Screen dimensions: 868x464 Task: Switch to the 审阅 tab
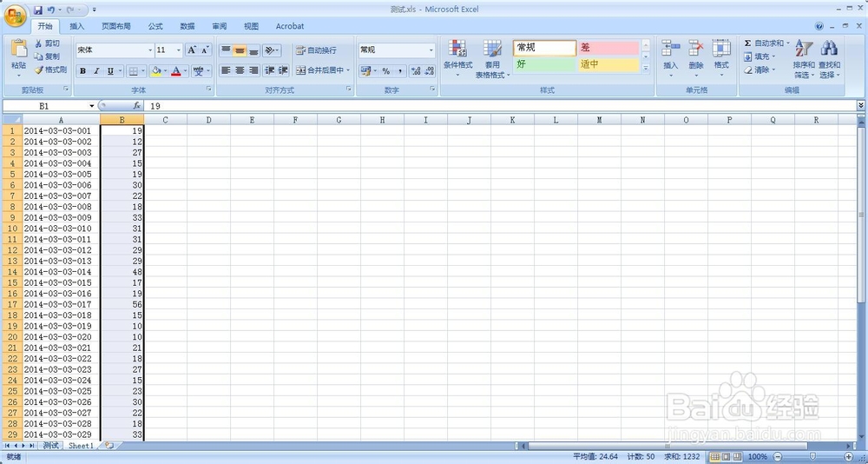tap(220, 26)
